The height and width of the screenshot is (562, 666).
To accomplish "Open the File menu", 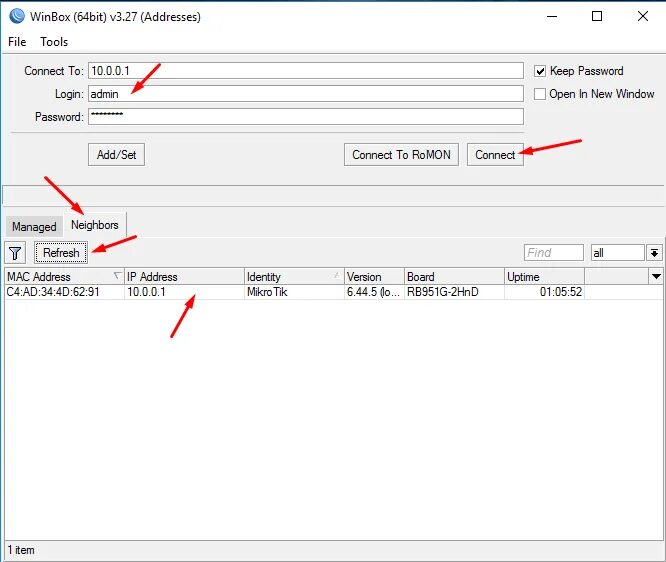I will 17,42.
